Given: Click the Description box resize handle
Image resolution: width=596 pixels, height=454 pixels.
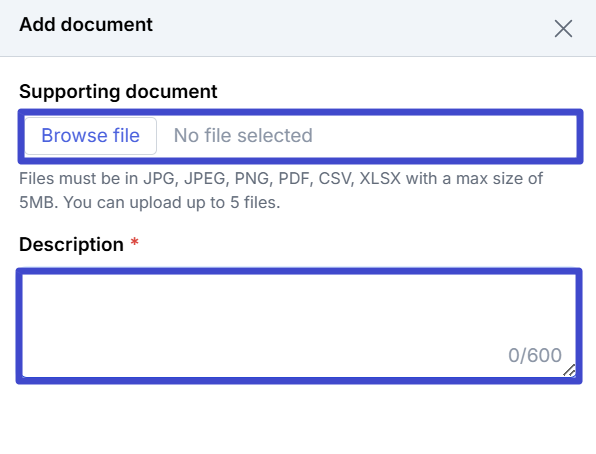Looking at the screenshot, I should (x=569, y=370).
